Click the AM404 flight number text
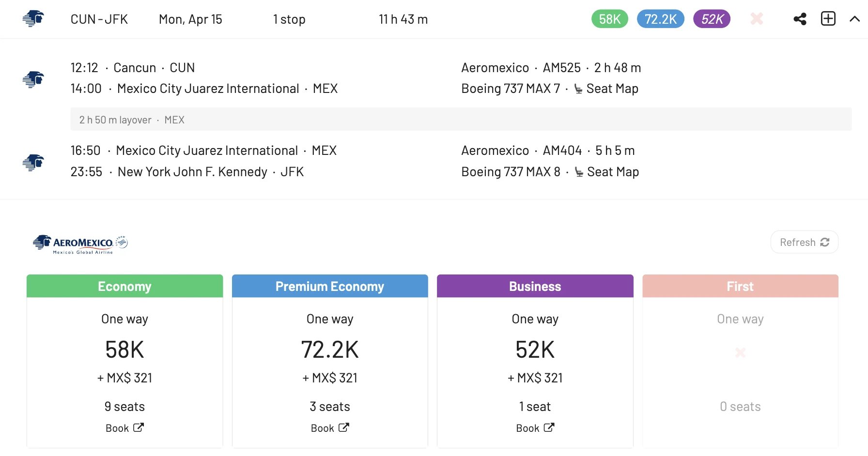This screenshot has height=456, width=868. tap(562, 151)
